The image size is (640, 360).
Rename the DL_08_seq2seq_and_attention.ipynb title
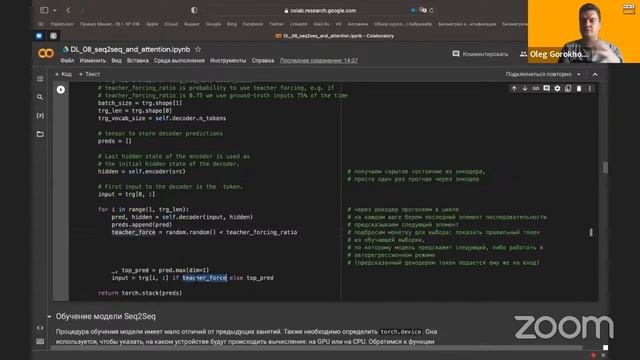[130, 49]
